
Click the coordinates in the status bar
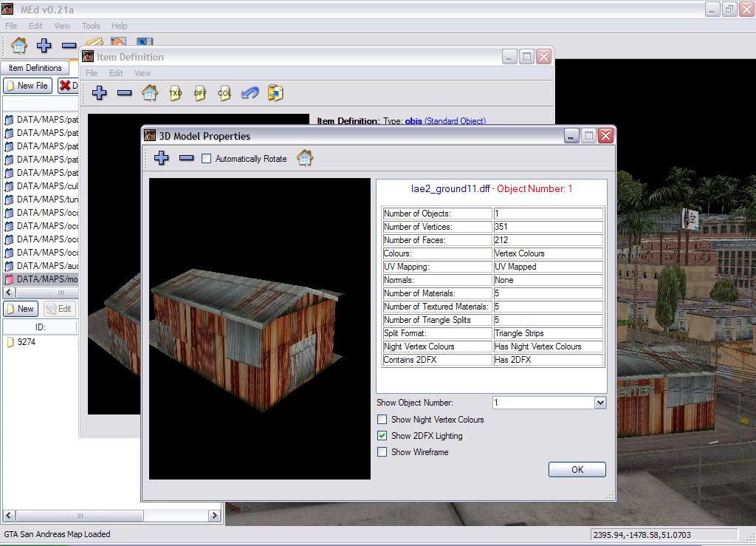pos(642,535)
